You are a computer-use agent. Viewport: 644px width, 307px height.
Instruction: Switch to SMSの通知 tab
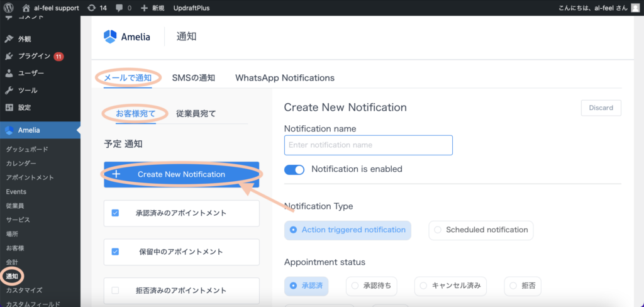tap(194, 78)
